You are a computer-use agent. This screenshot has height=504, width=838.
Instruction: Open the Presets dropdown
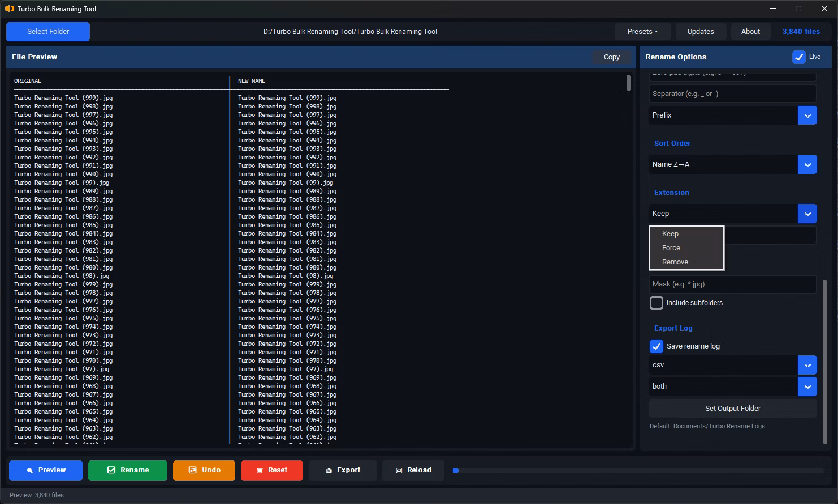tap(642, 32)
